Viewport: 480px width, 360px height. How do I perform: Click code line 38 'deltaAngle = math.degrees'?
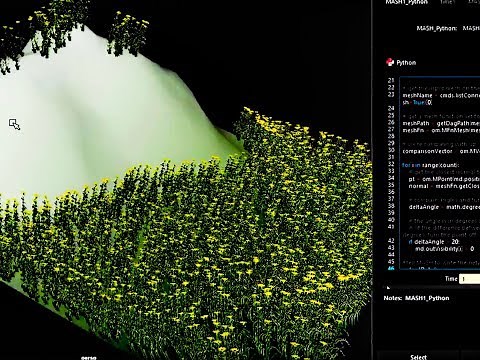coord(444,207)
